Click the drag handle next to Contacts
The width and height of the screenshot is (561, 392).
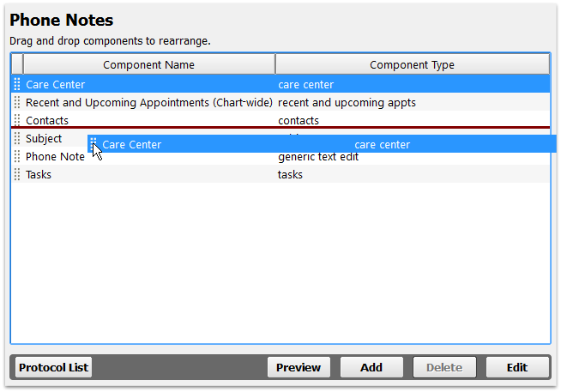point(17,120)
